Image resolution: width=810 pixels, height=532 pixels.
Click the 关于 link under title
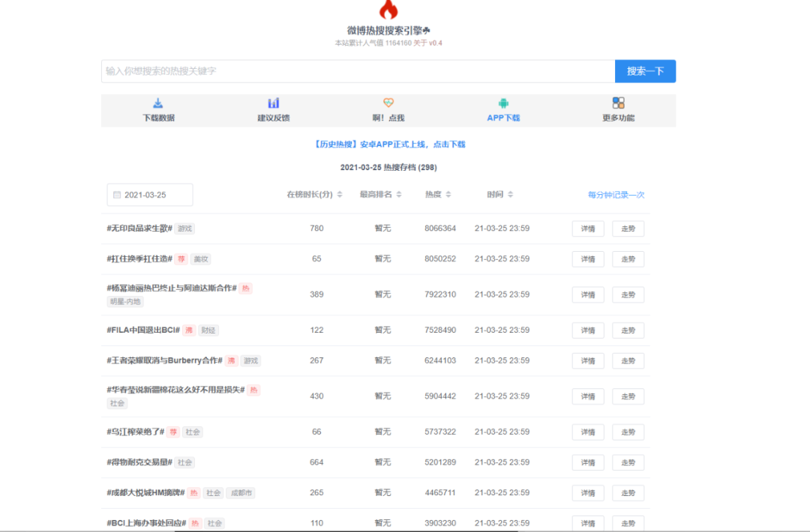point(420,43)
